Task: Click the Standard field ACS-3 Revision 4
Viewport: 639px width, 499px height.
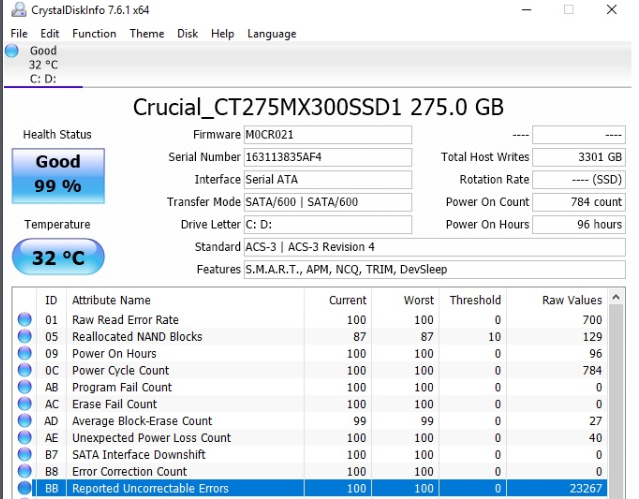Action: pyautogui.click(x=434, y=247)
